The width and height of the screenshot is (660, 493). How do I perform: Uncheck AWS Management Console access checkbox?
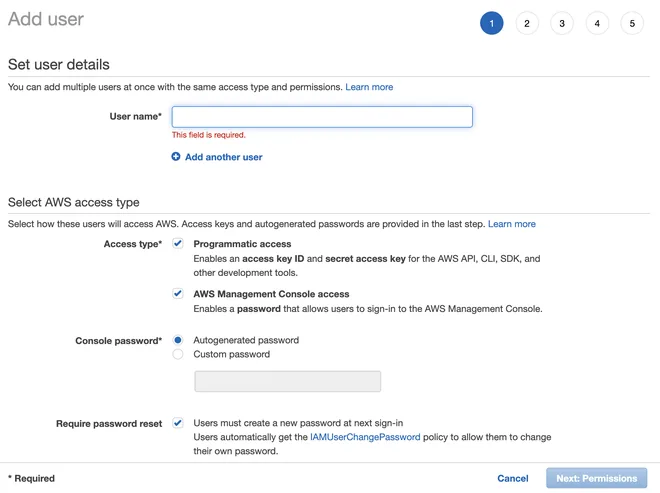point(178,293)
